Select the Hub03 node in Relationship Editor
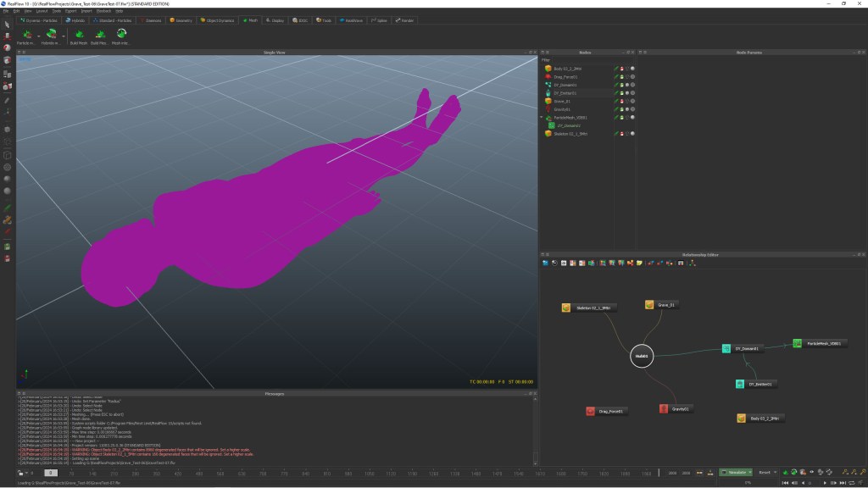This screenshot has width=868, height=488. point(642,357)
